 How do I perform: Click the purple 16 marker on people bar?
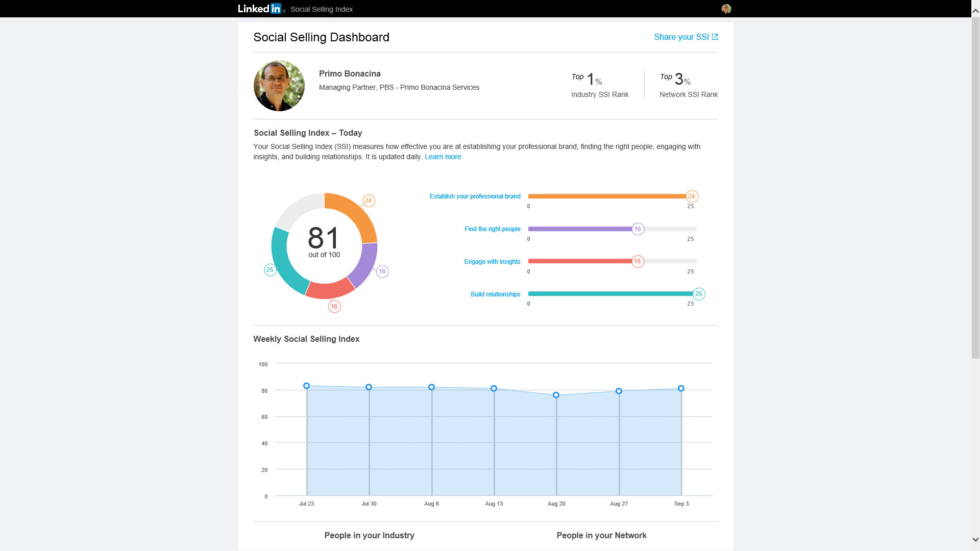click(x=638, y=229)
